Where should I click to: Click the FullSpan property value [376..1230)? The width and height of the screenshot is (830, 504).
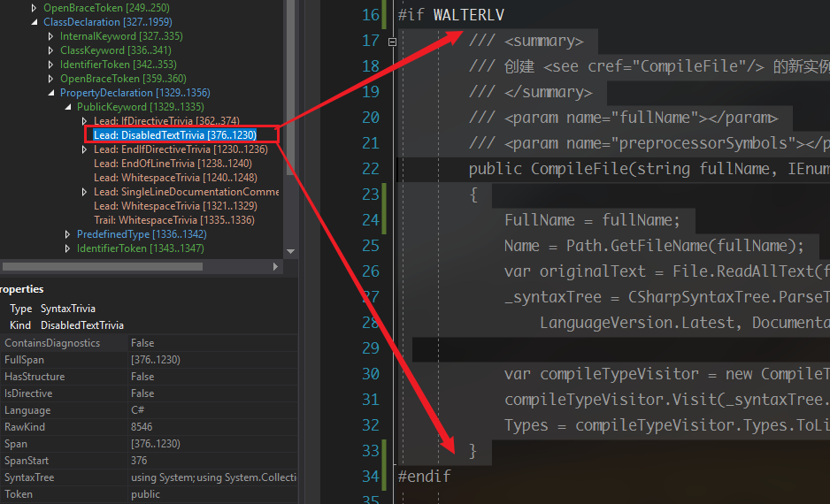coord(156,360)
